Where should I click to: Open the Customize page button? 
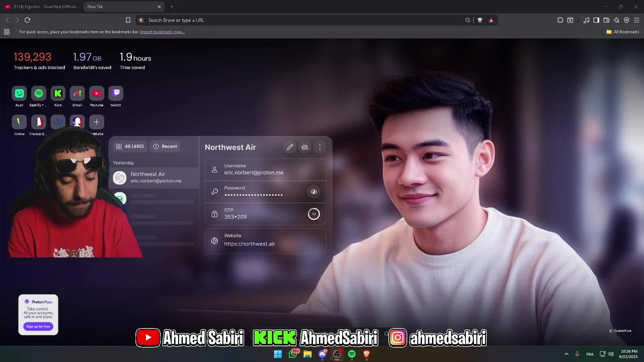coord(620,331)
